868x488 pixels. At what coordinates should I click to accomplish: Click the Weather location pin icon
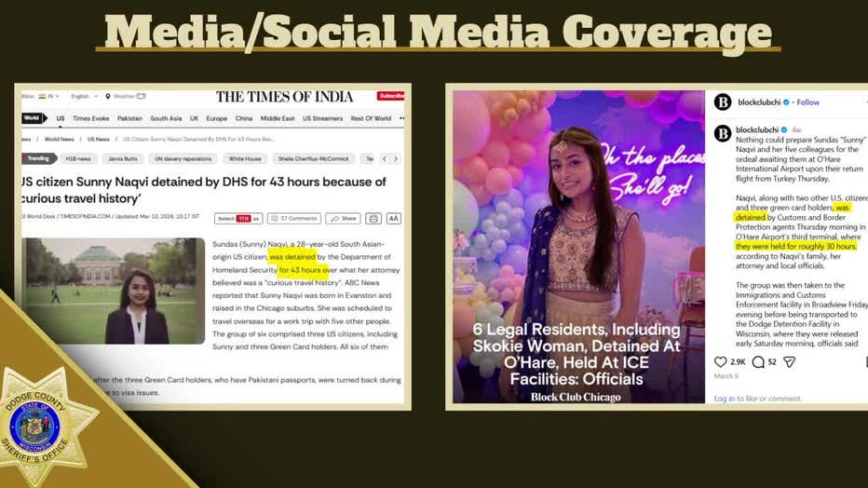[x=107, y=96]
